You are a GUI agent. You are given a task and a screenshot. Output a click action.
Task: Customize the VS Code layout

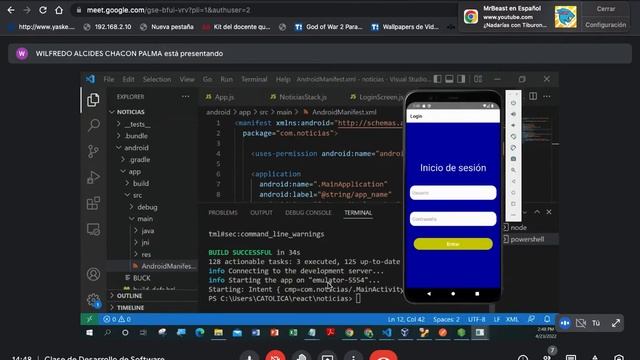(478, 79)
